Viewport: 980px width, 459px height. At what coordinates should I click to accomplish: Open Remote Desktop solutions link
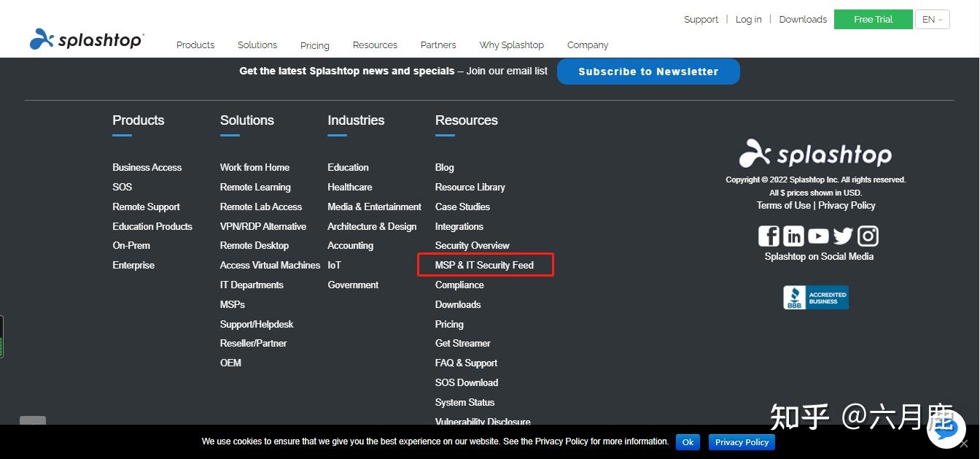[x=254, y=245]
